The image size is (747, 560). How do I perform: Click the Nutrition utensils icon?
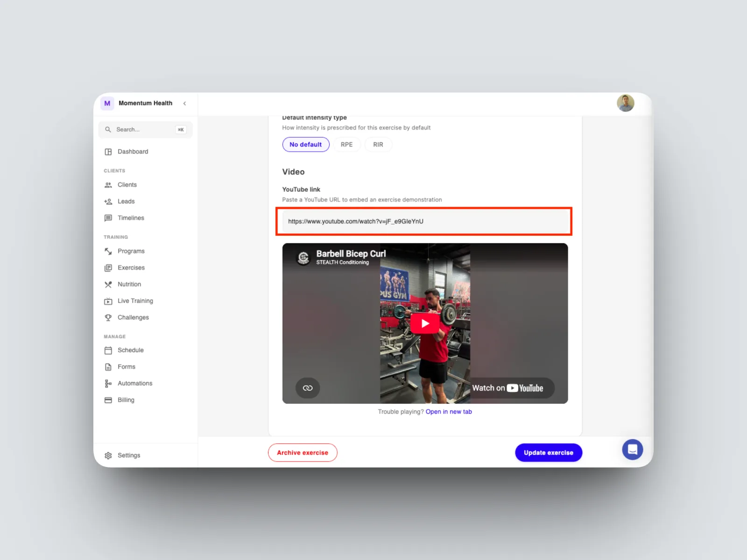point(108,284)
